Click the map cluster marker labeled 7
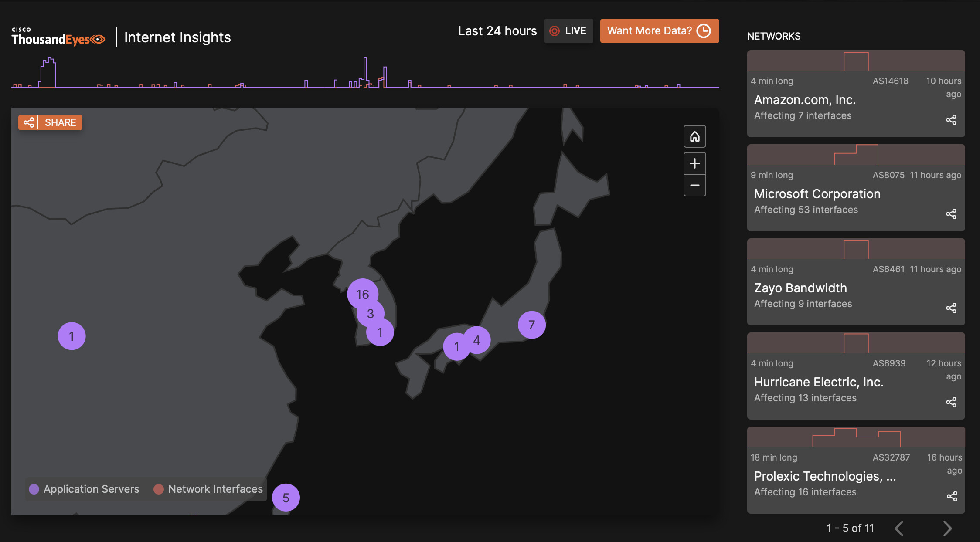 point(532,325)
